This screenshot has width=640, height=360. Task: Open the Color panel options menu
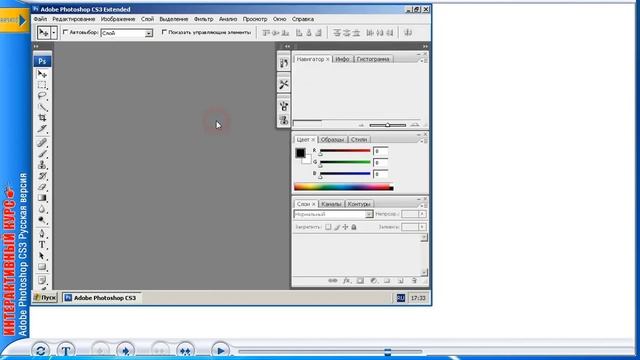point(424,140)
